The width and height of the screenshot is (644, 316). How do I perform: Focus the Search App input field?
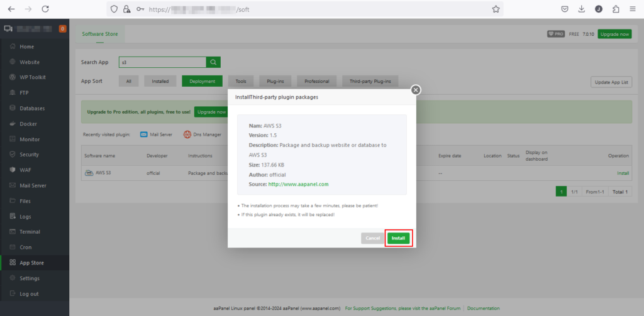pyautogui.click(x=162, y=62)
